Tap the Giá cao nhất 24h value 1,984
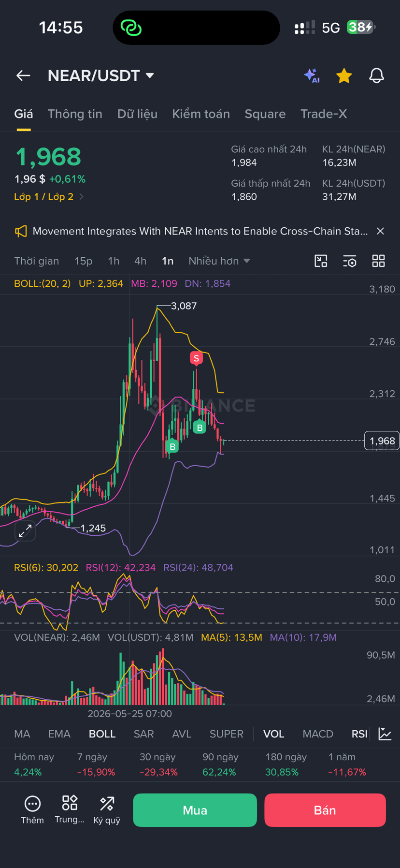400x868 pixels. coord(244,163)
